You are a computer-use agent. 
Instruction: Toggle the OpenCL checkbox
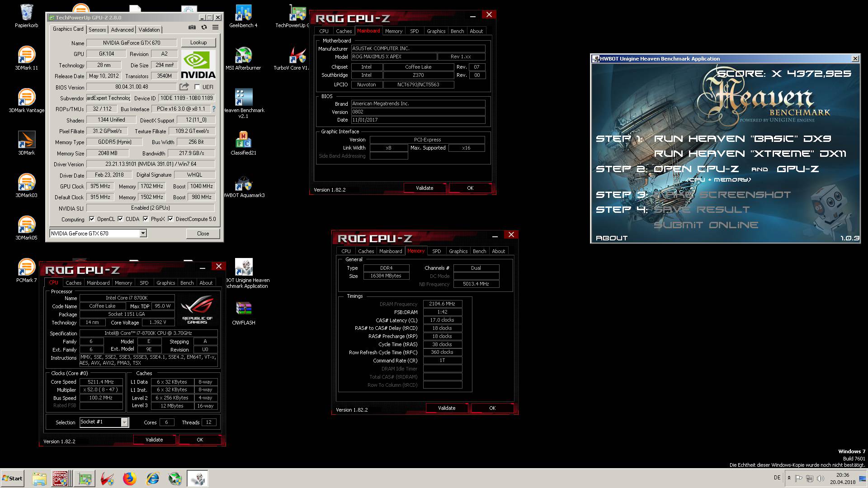click(92, 219)
